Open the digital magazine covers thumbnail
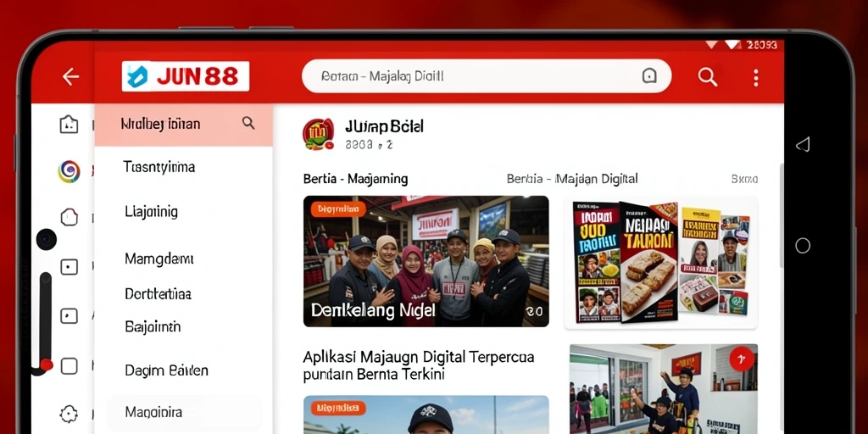 661,262
